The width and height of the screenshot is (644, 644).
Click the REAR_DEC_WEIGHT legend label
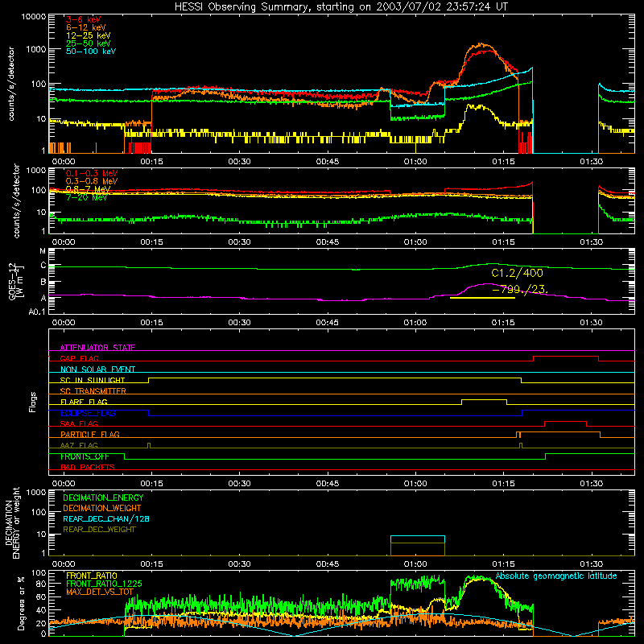[99, 530]
